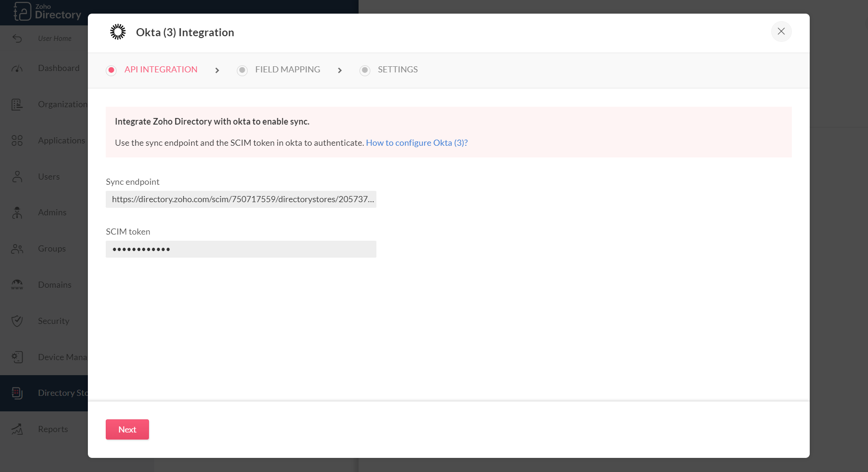Switch to the API INTEGRATION tab
Image resolution: width=868 pixels, height=472 pixels.
click(x=161, y=70)
